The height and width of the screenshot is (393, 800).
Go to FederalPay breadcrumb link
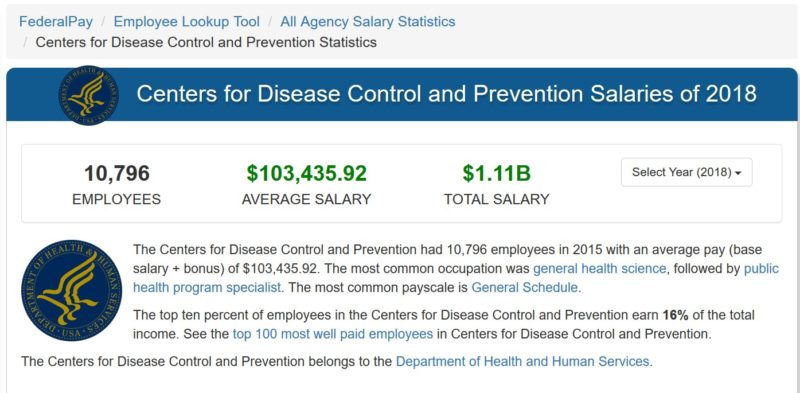point(56,22)
